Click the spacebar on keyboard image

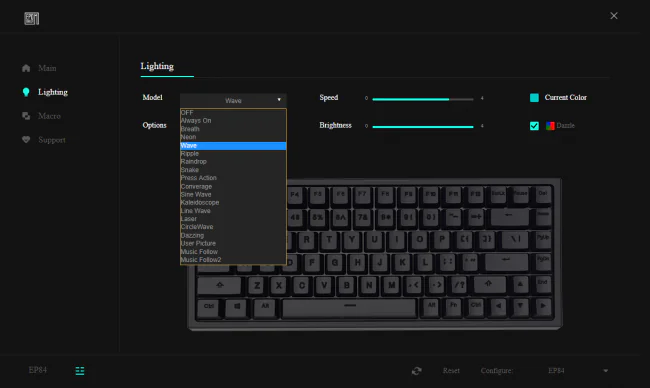pyautogui.click(x=349, y=308)
